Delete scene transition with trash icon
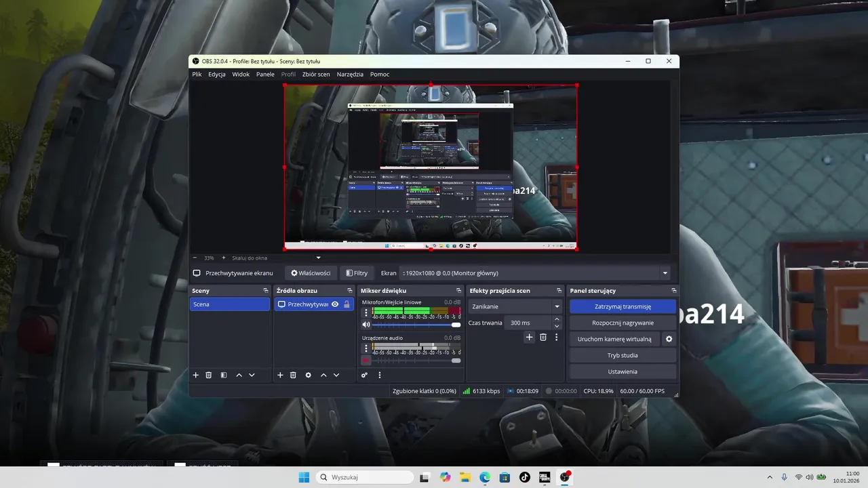The image size is (868, 488). click(543, 337)
